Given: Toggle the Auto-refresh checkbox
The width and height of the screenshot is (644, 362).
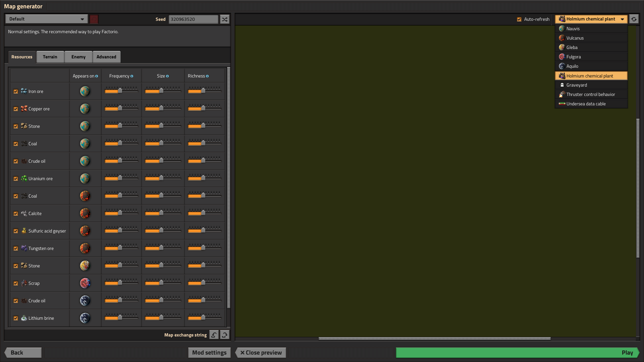Looking at the screenshot, I should click(x=519, y=19).
